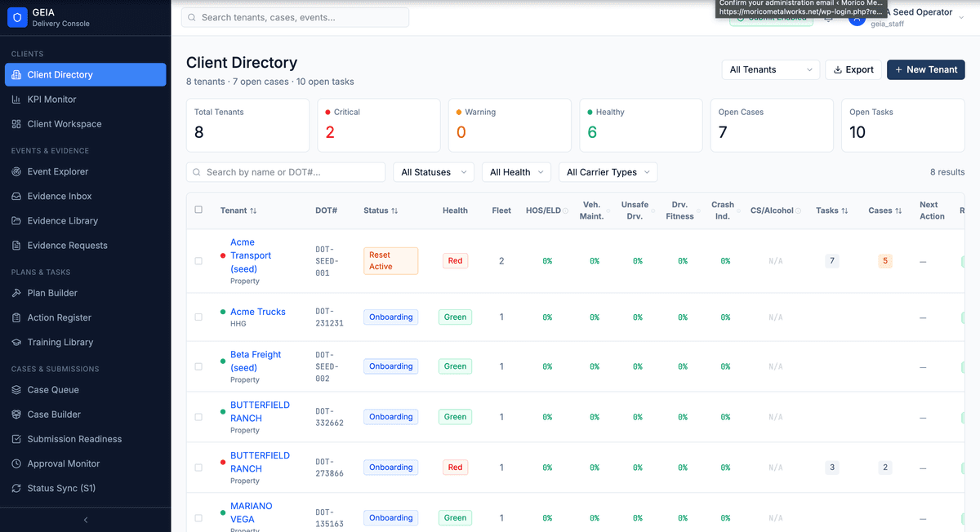
Task: Click the Cases badge 5 for Acme Transport
Action: (885, 261)
